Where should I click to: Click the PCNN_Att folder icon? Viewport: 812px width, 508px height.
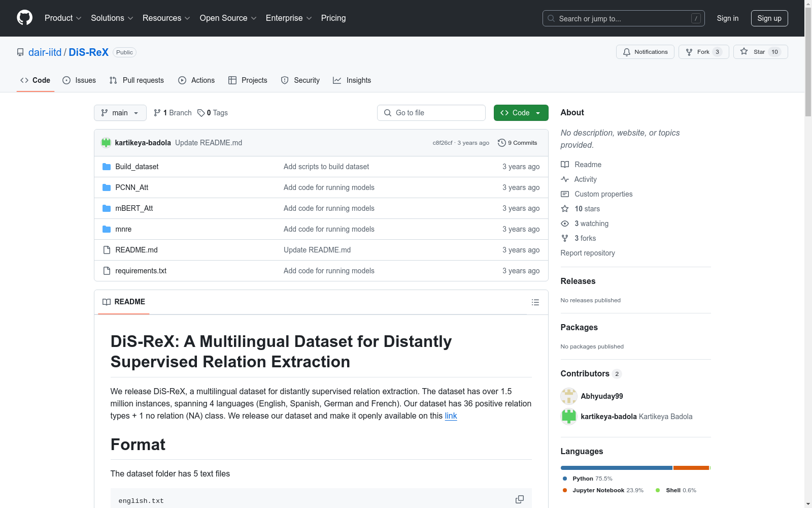coord(107,187)
